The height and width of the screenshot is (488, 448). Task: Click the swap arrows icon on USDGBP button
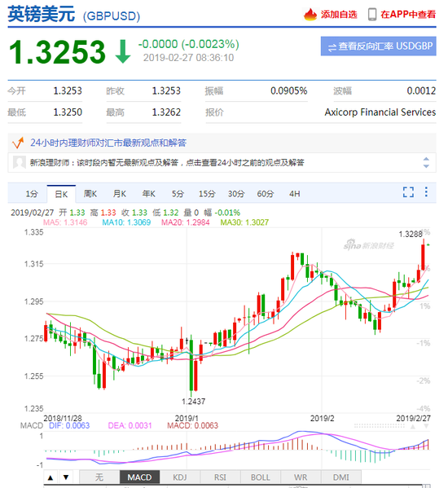332,47
